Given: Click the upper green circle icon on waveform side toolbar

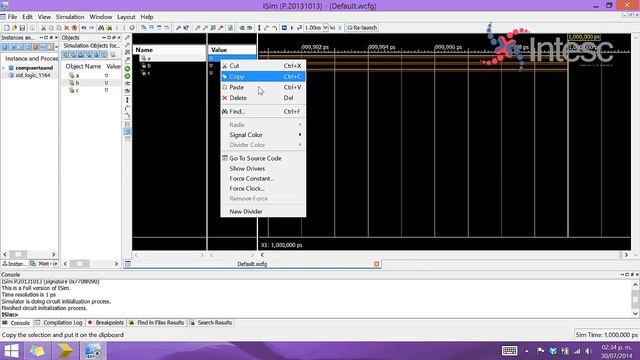Looking at the screenshot, I should click(127, 69).
